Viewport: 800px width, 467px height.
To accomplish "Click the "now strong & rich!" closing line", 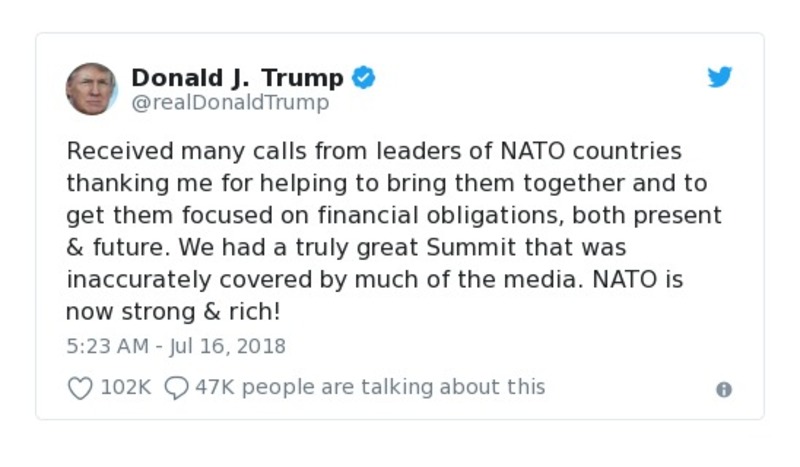I will 173,312.
